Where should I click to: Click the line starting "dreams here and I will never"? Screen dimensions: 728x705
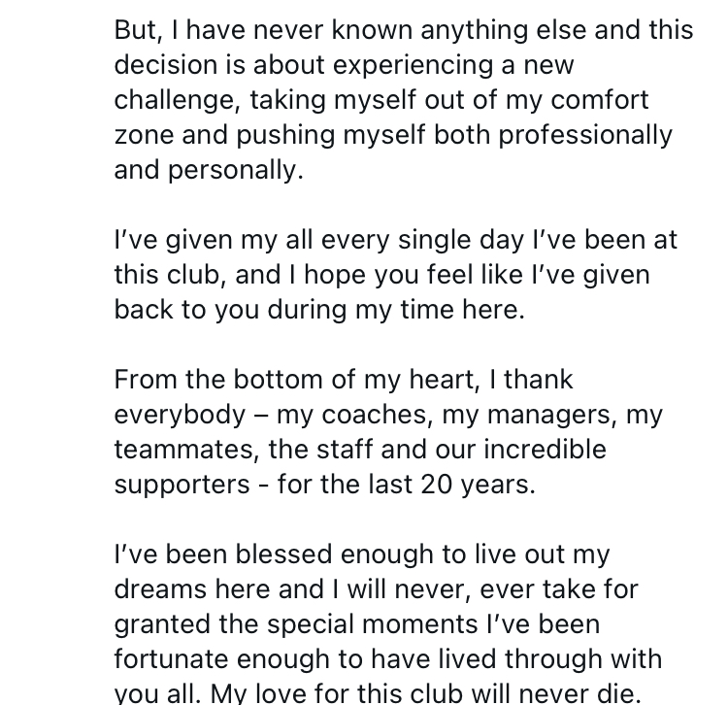(376, 589)
